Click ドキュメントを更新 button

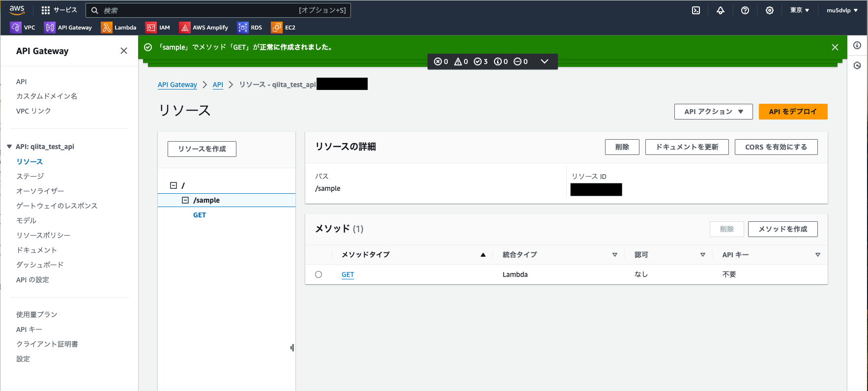coord(687,147)
